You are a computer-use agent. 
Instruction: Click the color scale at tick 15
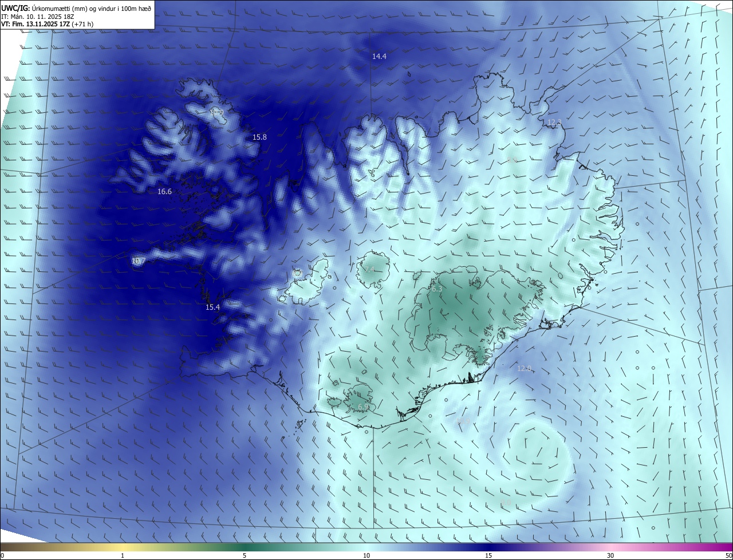488,555
